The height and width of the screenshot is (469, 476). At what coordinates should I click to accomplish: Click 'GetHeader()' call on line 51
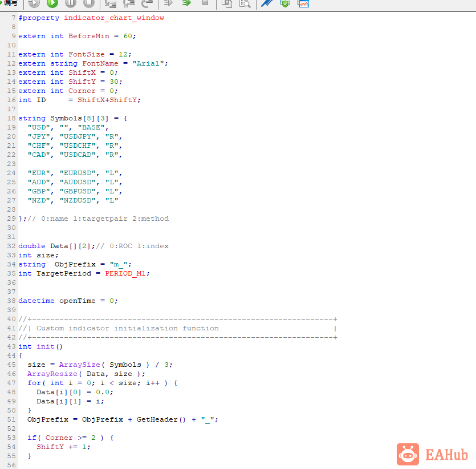[161, 419]
